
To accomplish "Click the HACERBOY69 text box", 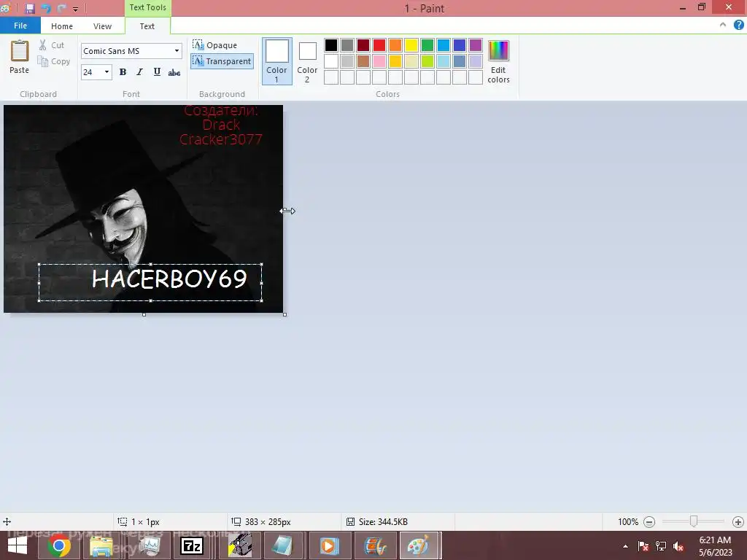I will coord(150,282).
